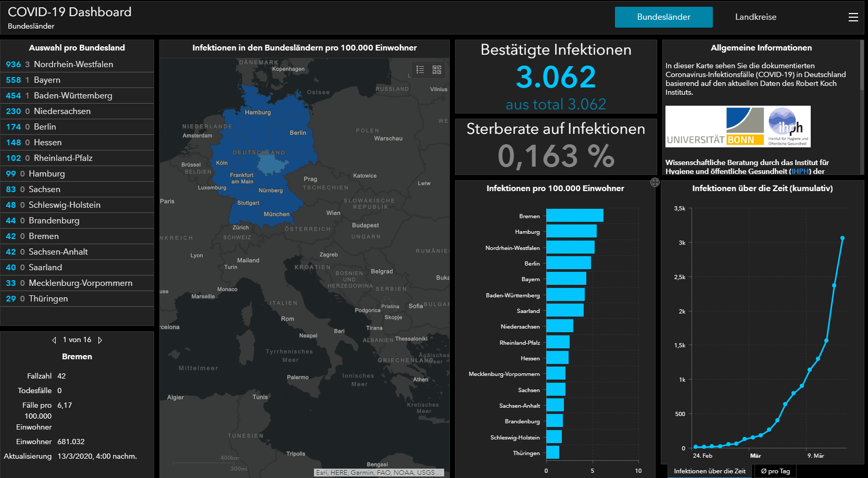Click the last data point on cumulative curve

pyautogui.click(x=842, y=238)
